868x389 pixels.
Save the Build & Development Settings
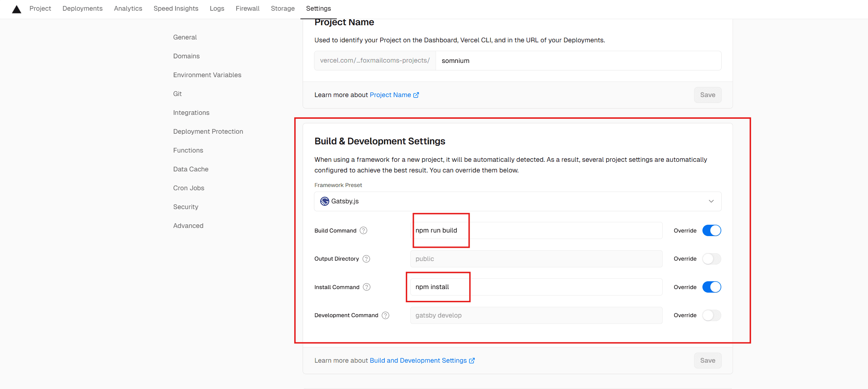pyautogui.click(x=707, y=361)
